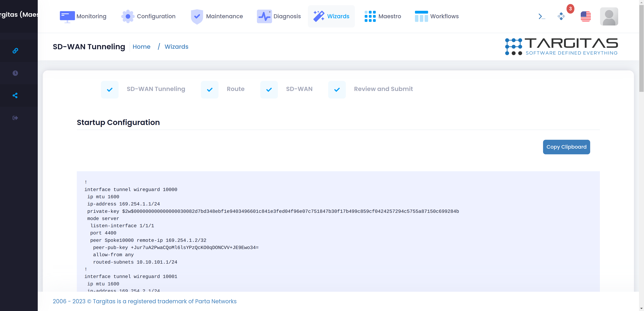Open the Diagnosis menu
Screen dimensions: 644x311
tap(279, 16)
